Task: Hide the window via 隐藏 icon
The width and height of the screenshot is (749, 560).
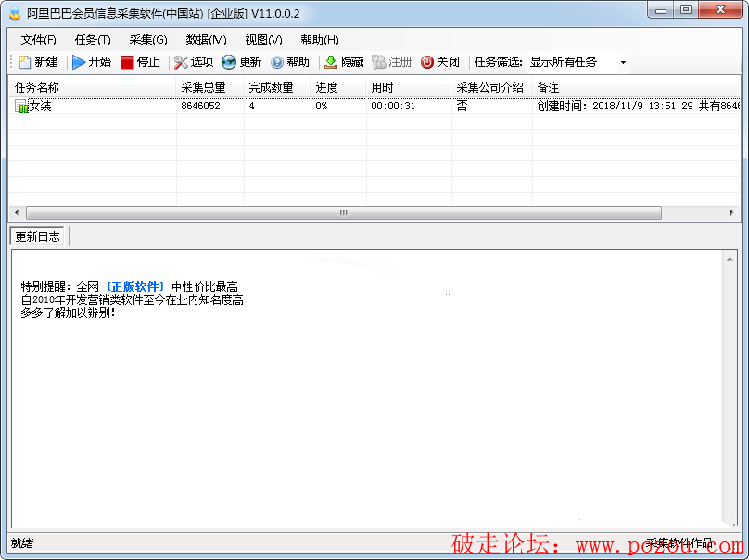Action: [x=331, y=62]
